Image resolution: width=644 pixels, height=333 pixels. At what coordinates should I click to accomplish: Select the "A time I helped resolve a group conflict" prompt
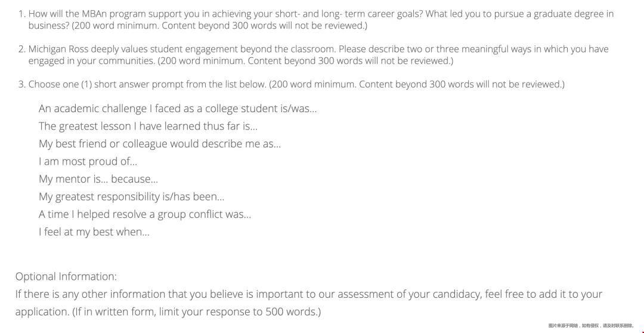(x=144, y=215)
